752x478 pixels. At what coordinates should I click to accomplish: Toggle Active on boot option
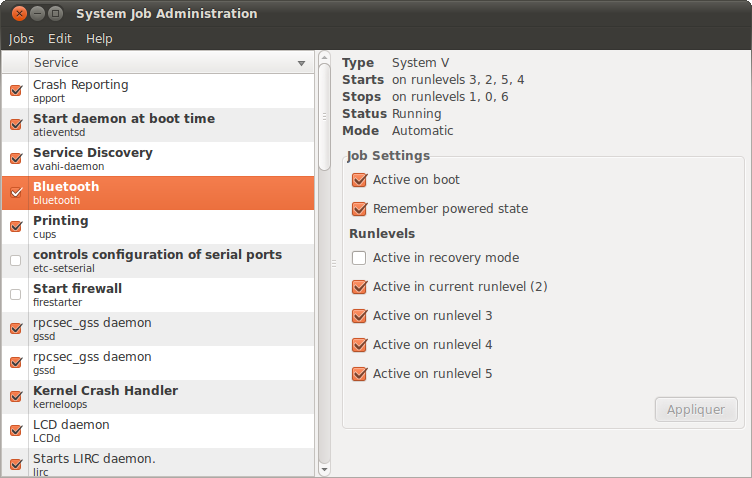(x=359, y=180)
